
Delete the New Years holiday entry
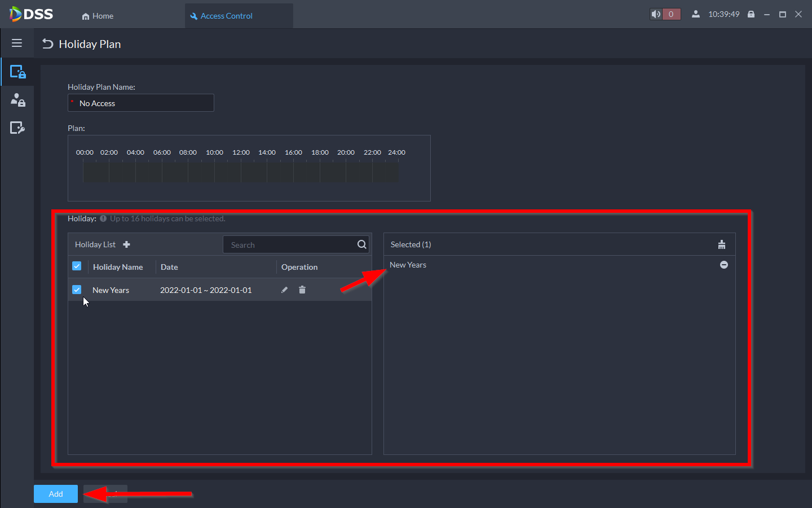[302, 290]
